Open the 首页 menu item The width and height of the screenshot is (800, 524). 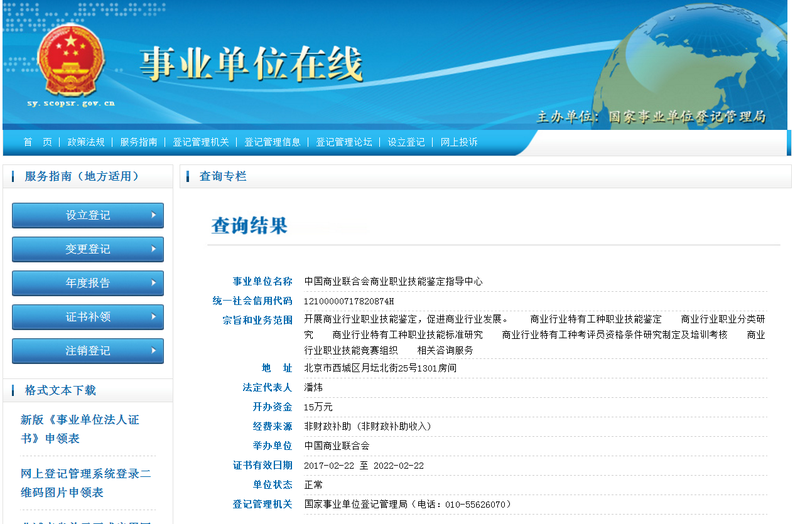click(x=37, y=142)
